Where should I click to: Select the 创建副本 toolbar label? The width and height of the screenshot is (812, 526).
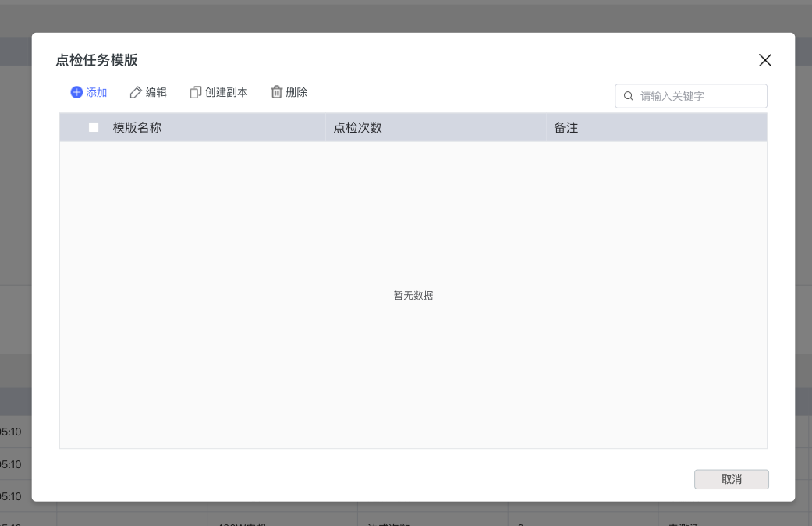(226, 92)
